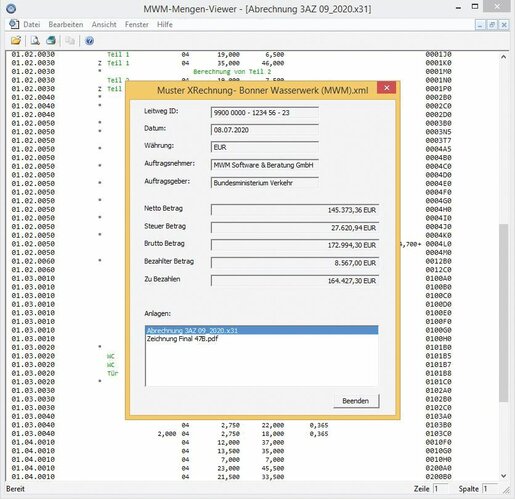Open the Ansicht menu
This screenshot has width=515, height=500.
pos(104,24)
